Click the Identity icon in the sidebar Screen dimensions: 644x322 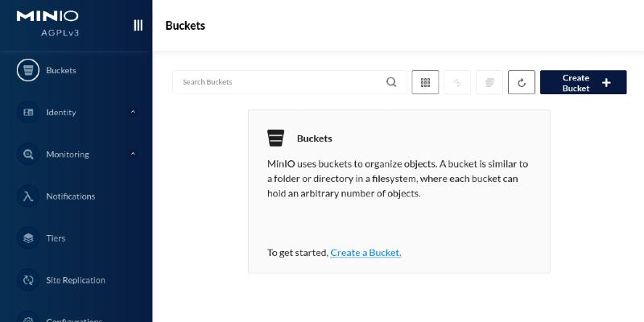pyautogui.click(x=28, y=112)
